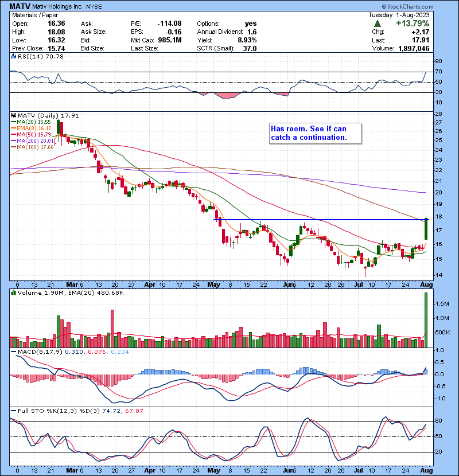
Task: Click the +13.79% percent change
Action: (413, 24)
